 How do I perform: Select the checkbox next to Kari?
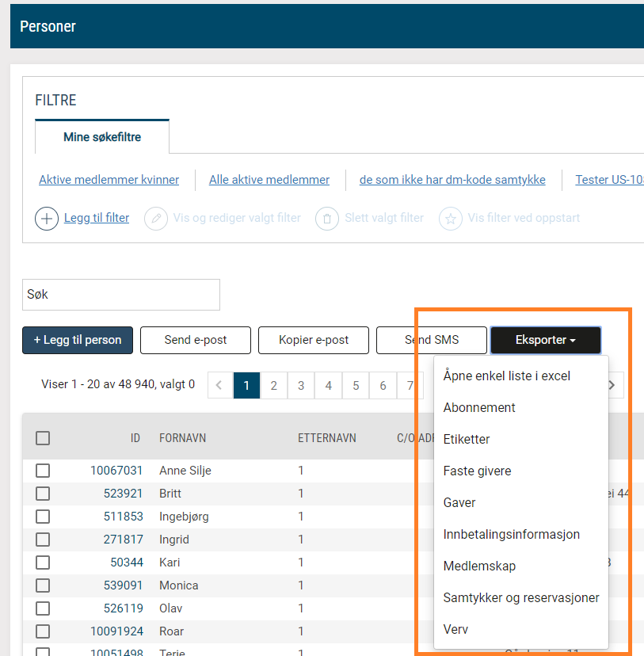click(43, 563)
